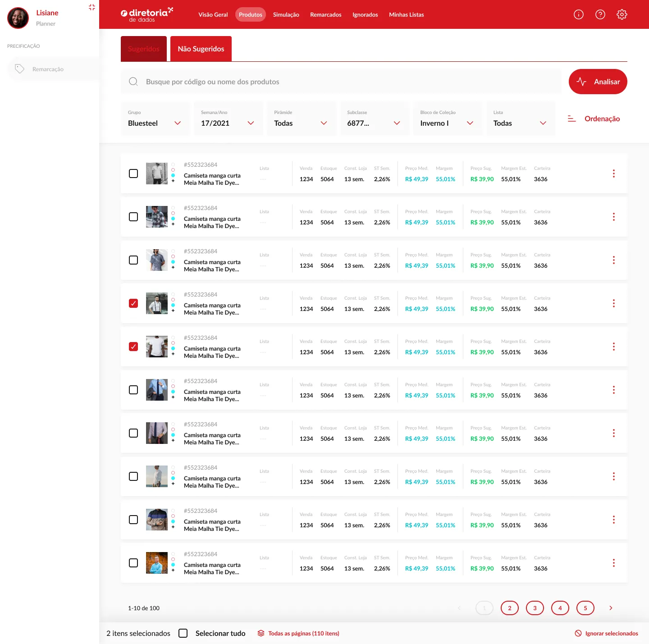Check the first product row checkbox
649x644 pixels.
point(133,174)
